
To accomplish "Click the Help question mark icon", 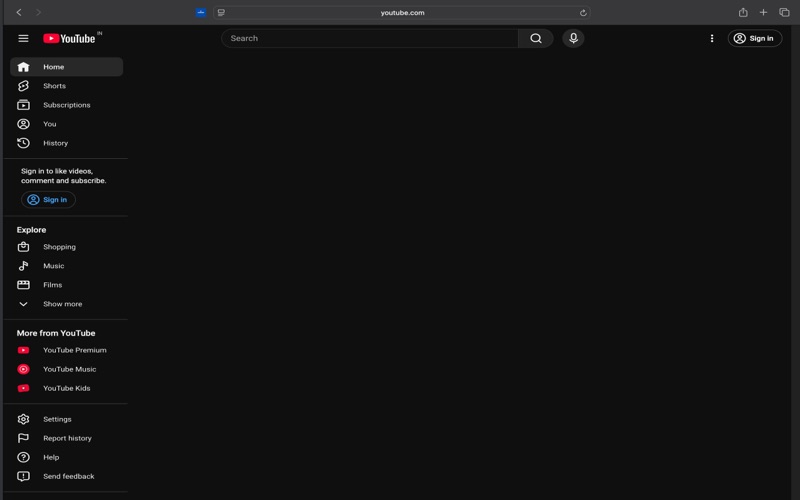I will point(23,457).
